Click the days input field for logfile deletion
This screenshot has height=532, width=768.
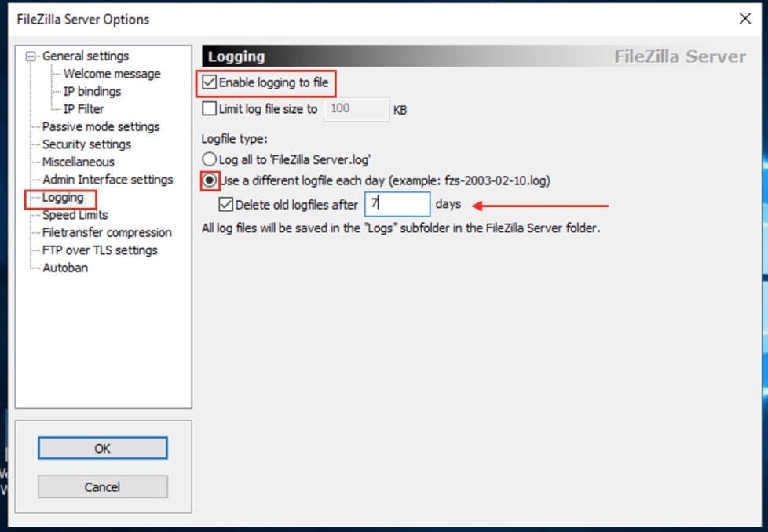pos(397,204)
